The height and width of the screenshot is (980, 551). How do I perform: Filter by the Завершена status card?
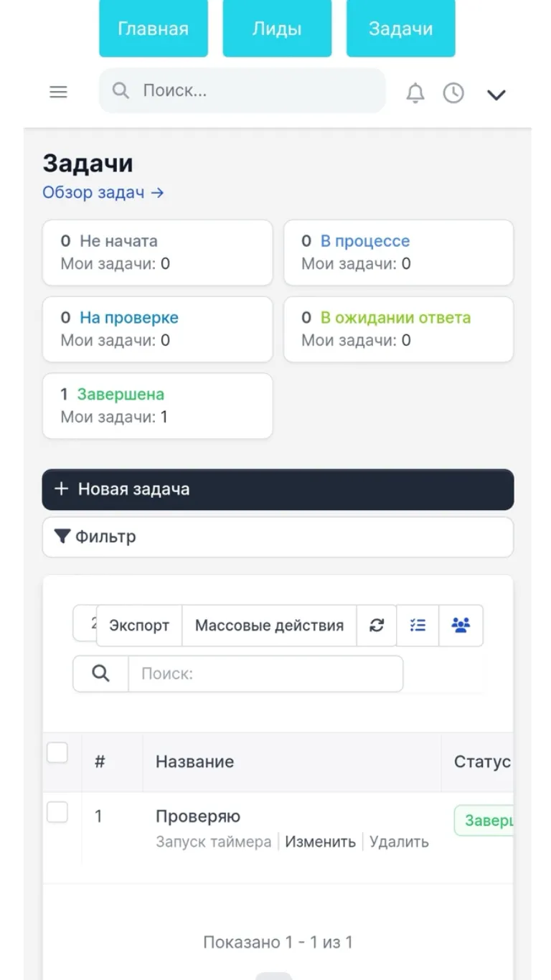(x=157, y=405)
